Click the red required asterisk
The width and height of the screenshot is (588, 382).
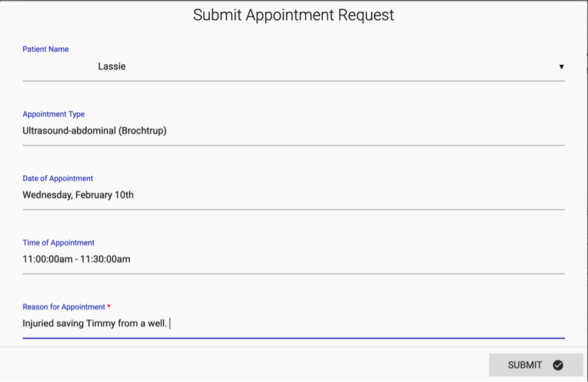(109, 307)
